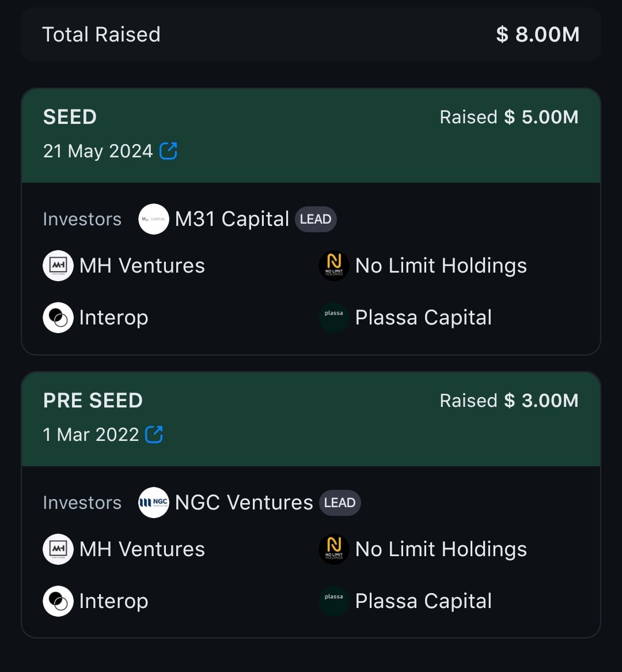Select the LEAD badge next to NGC Ventures

[x=340, y=503]
